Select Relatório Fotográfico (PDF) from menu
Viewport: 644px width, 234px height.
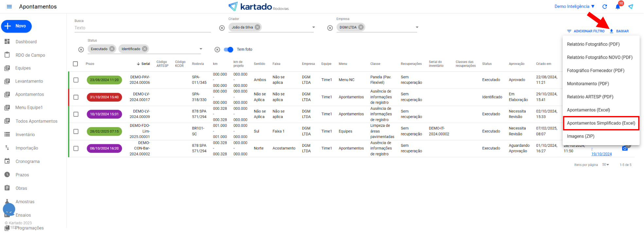[593, 44]
